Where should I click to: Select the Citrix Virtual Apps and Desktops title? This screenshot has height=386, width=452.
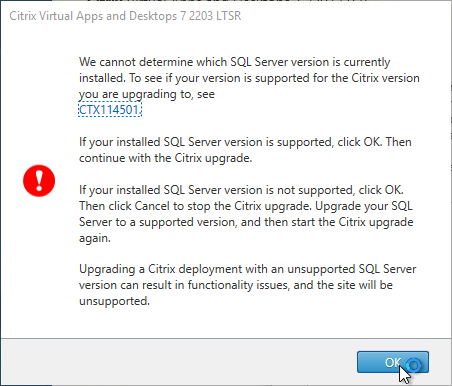pos(125,16)
